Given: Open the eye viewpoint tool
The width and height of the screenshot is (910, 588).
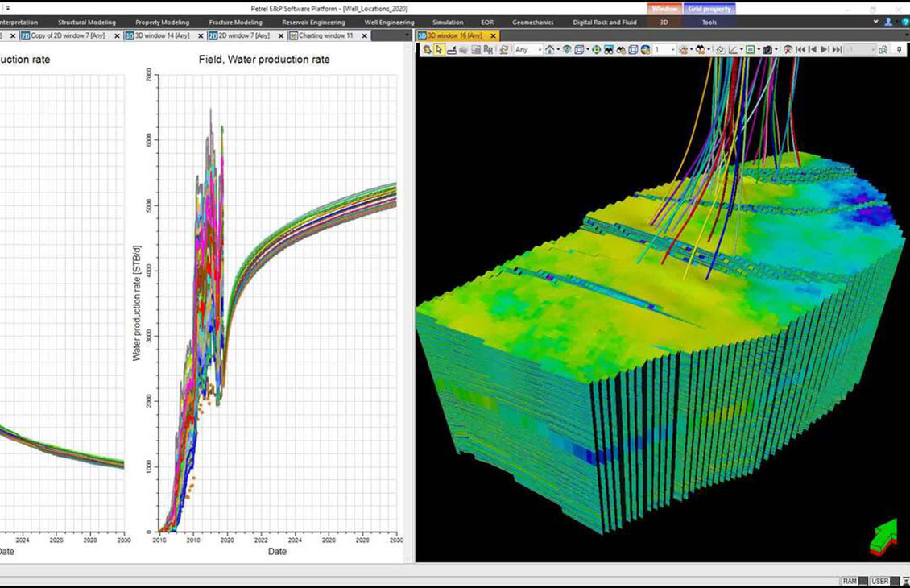Looking at the screenshot, I should [x=566, y=48].
